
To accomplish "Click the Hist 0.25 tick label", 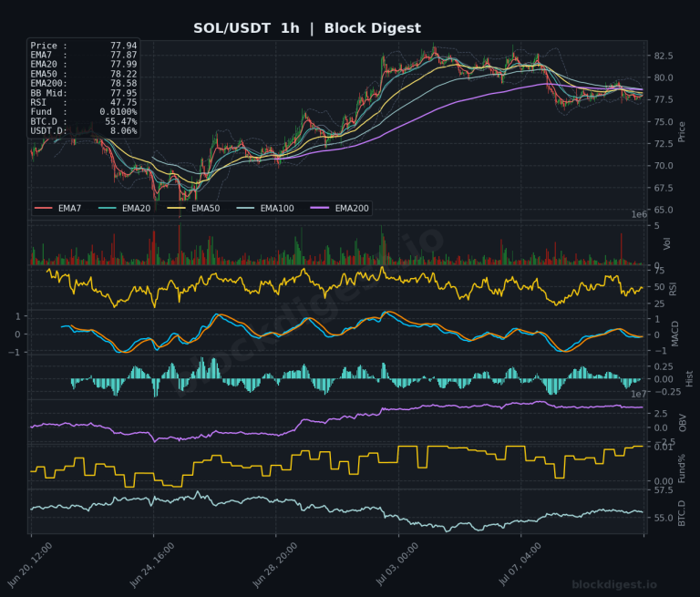I will (664, 366).
